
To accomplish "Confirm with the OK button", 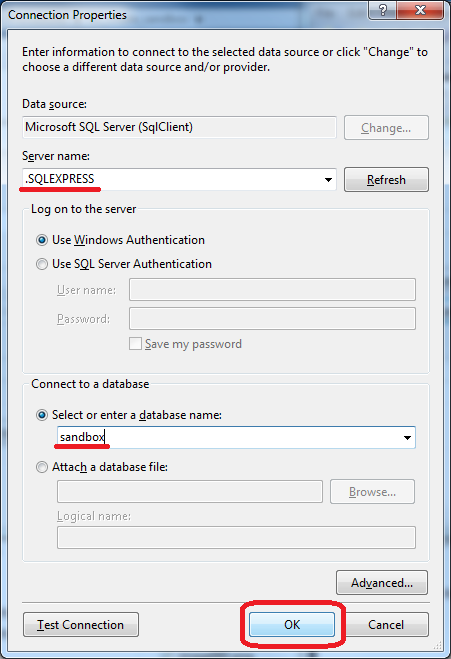I will click(x=292, y=625).
